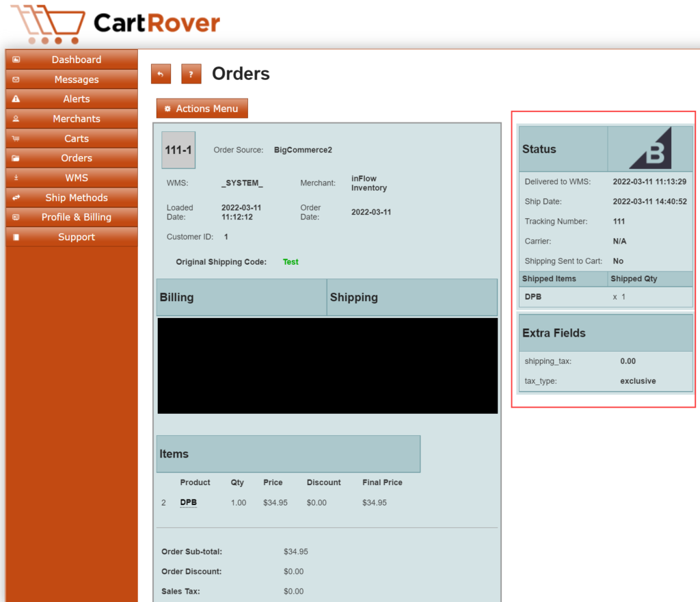Click the Merchants person icon
The height and width of the screenshot is (602, 700).
click(x=16, y=119)
